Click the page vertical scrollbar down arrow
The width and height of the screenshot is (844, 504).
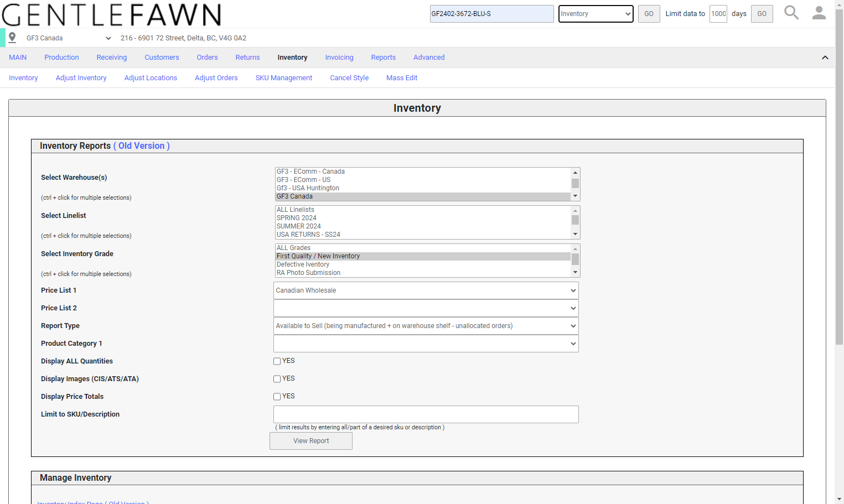click(x=840, y=499)
